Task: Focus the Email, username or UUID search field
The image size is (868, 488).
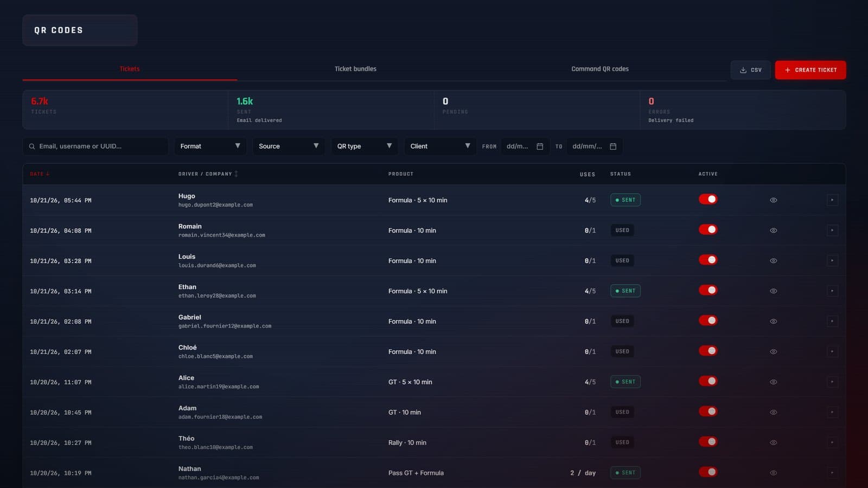Action: pyautogui.click(x=95, y=146)
